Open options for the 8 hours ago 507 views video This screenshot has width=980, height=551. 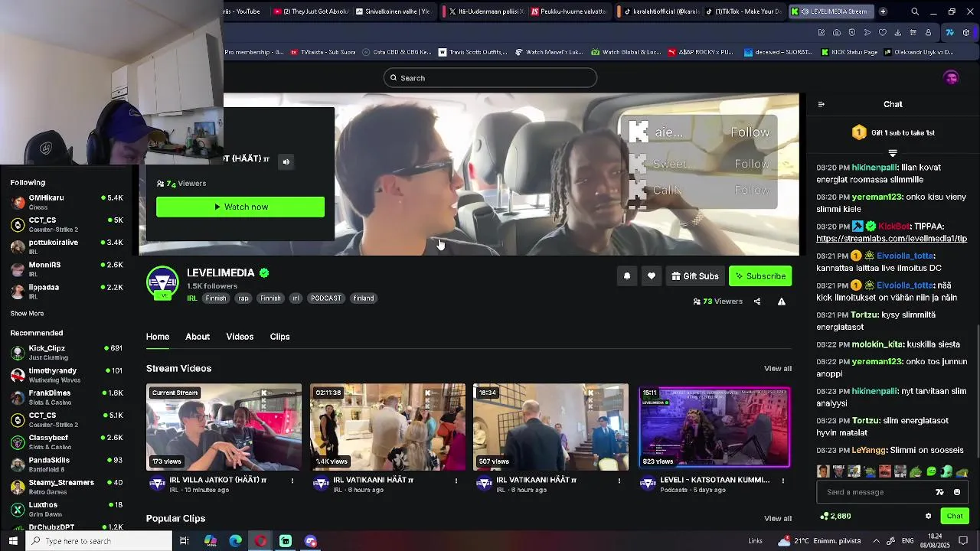tap(620, 481)
